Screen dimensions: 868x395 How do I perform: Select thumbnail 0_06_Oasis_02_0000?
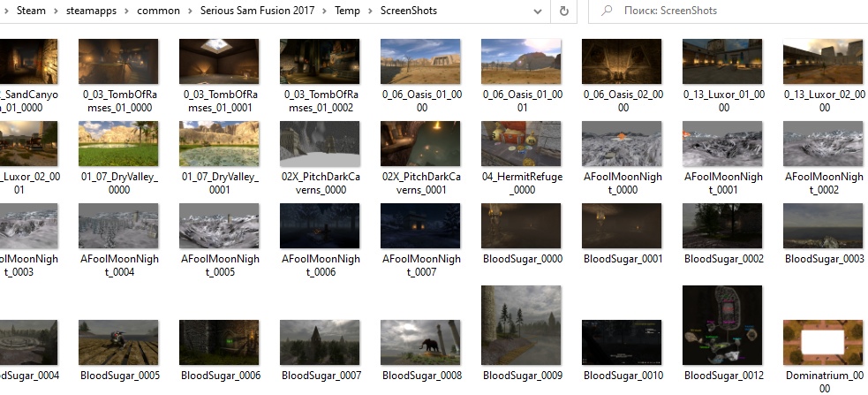click(x=623, y=62)
